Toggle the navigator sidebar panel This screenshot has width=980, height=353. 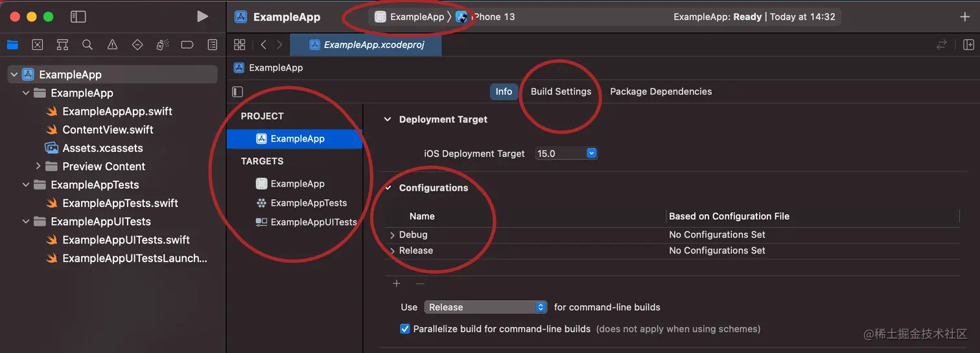78,16
